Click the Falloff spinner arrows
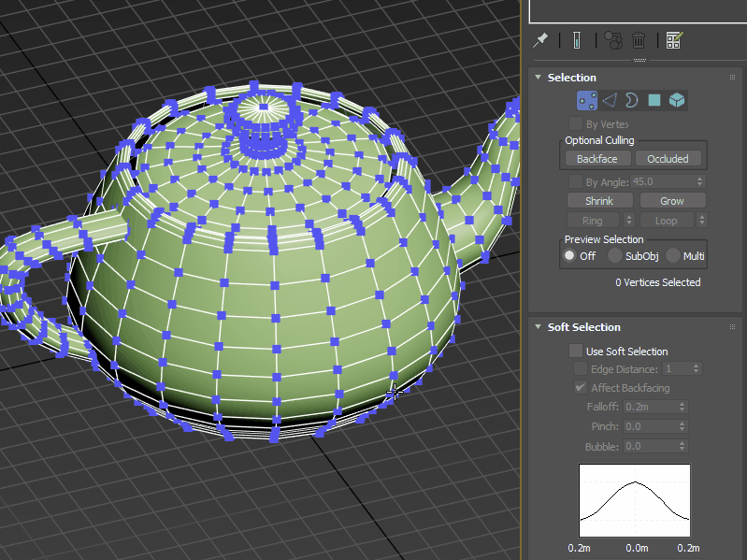 pos(682,407)
